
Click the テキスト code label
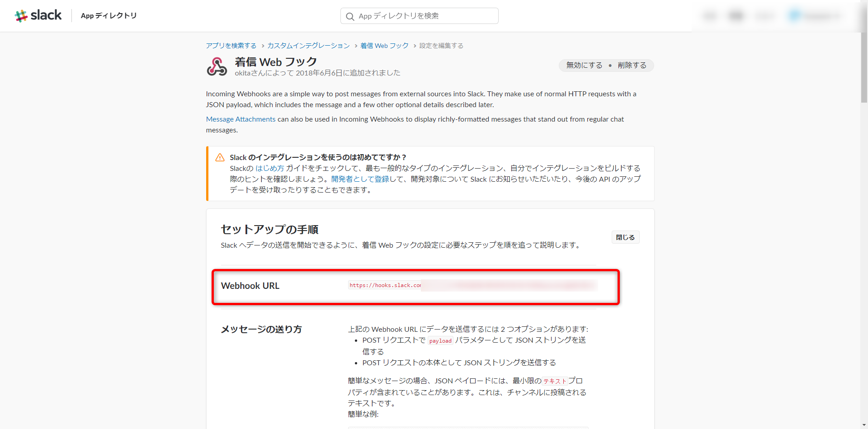pos(555,381)
